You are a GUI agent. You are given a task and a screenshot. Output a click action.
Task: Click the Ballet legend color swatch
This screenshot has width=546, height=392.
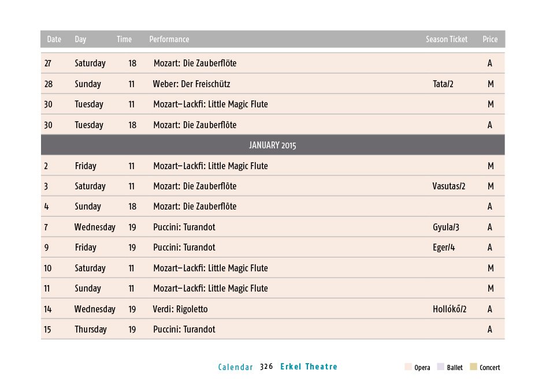(440, 367)
